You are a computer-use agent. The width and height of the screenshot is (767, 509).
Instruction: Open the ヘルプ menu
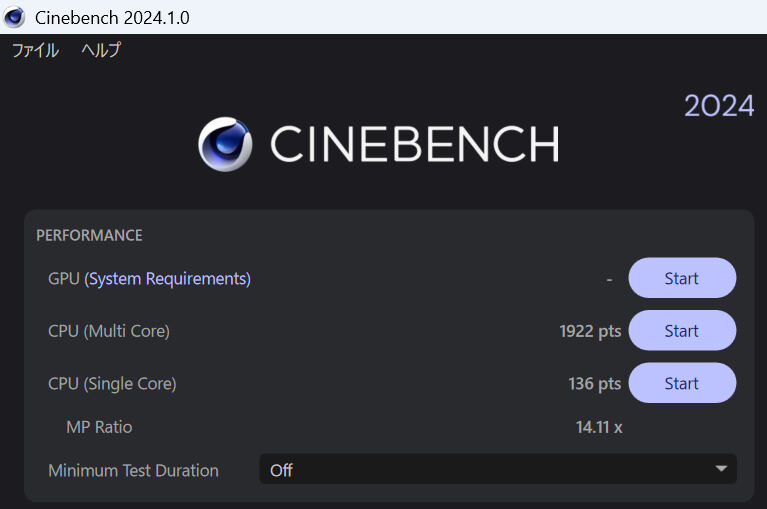101,50
